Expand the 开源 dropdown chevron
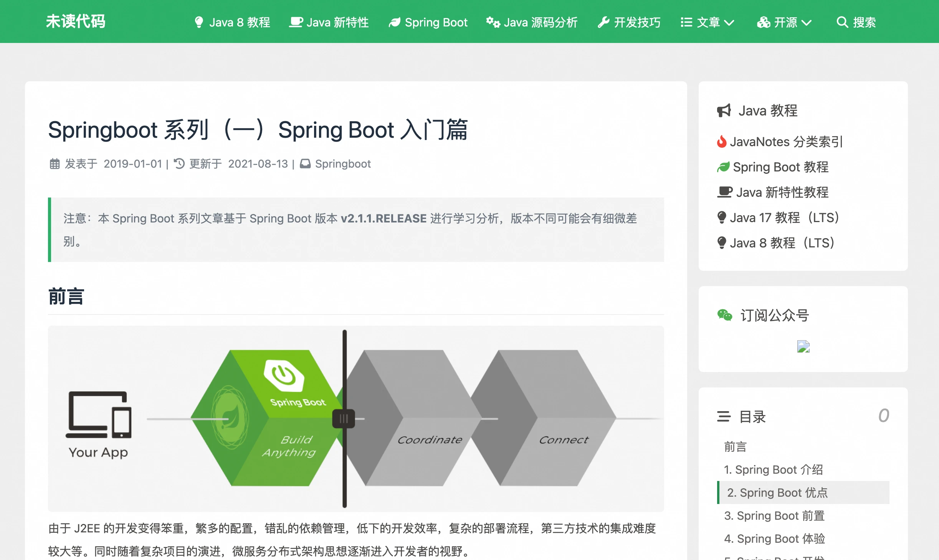 pos(807,23)
